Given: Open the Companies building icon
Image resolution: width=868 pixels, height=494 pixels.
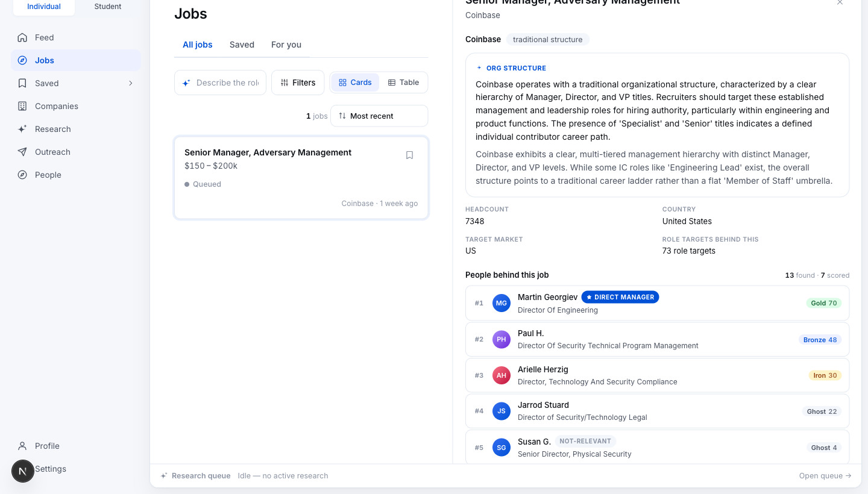Looking at the screenshot, I should pos(22,106).
